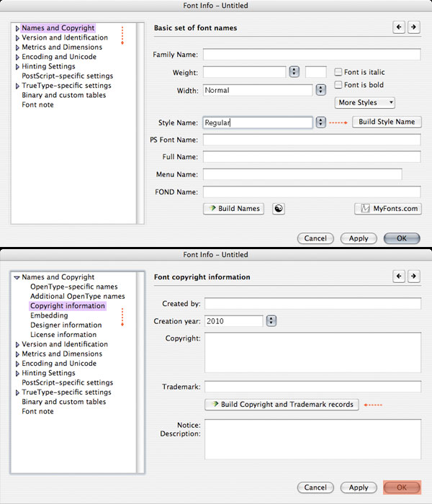Focus the Menu Name field
This screenshot has height=504, width=432.
pos(302,174)
